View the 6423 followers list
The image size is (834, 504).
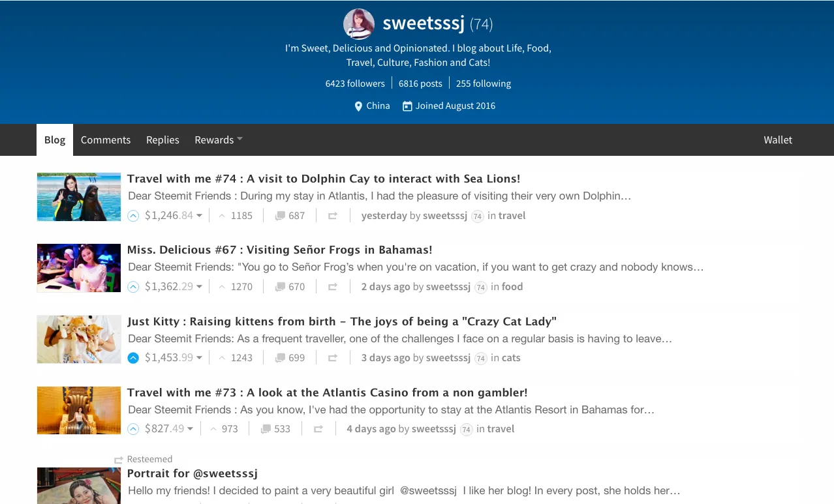point(355,83)
